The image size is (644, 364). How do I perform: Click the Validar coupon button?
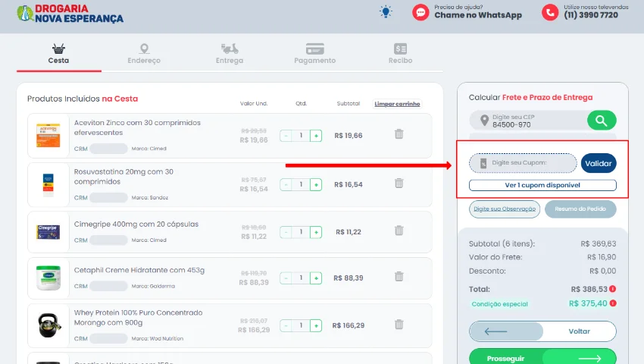pos(599,163)
